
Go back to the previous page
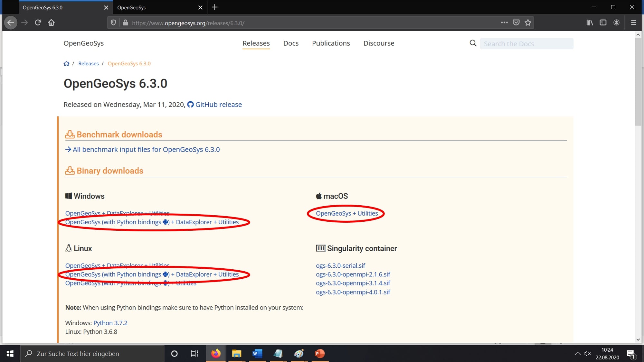click(x=11, y=23)
